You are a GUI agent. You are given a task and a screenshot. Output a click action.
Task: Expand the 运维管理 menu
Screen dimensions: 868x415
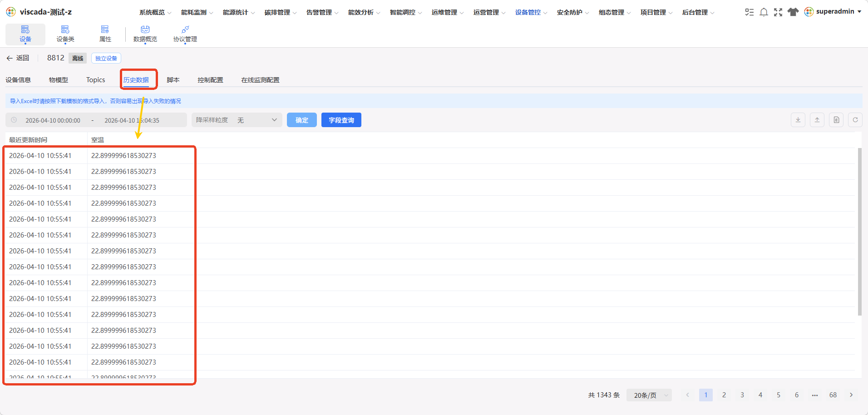click(x=448, y=12)
